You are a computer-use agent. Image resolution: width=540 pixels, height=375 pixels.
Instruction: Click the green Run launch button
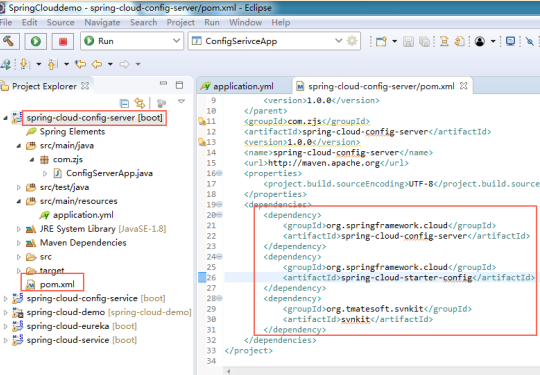(x=36, y=41)
